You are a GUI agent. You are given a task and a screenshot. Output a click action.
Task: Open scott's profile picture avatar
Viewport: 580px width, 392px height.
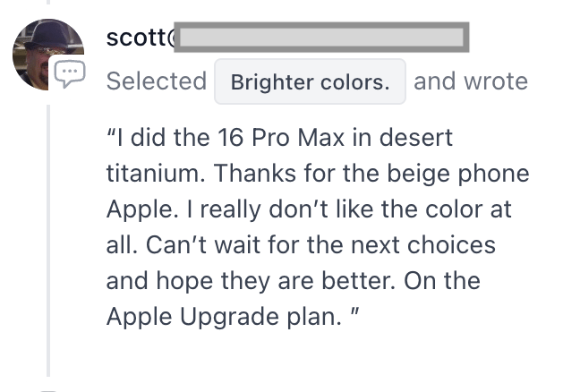click(x=48, y=55)
